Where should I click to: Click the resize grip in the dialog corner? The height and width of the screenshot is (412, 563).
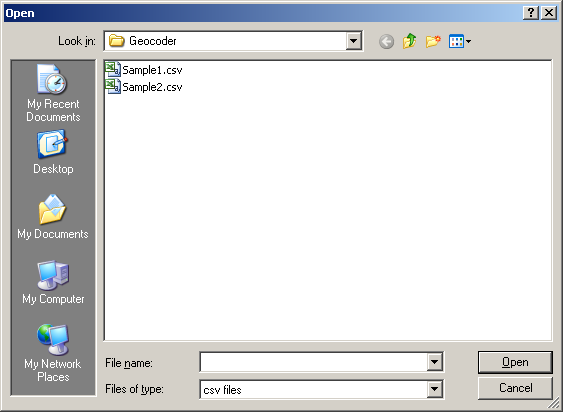(x=555, y=404)
